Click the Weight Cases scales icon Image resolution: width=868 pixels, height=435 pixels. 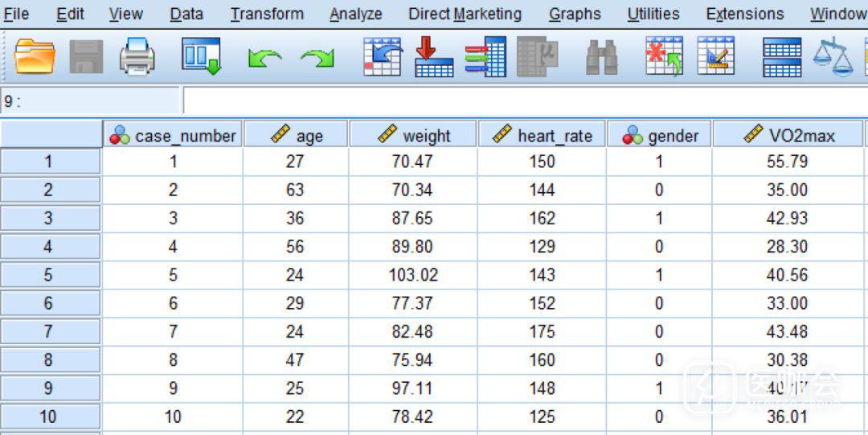click(x=833, y=57)
